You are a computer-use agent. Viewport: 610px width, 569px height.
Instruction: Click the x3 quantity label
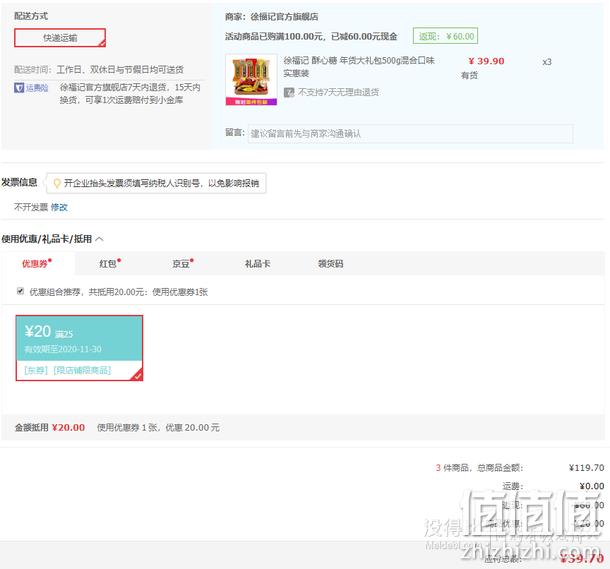[547, 62]
